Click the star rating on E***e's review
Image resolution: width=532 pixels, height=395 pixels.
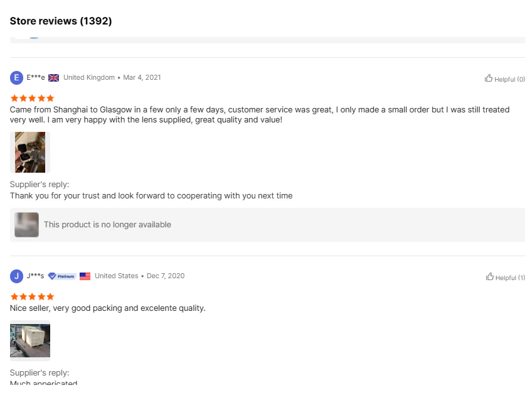[33, 99]
